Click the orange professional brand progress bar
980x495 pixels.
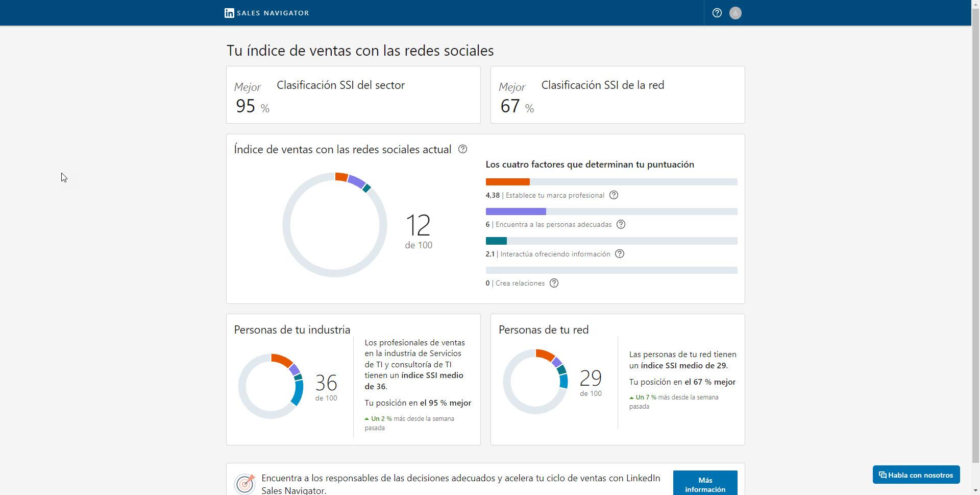611,182
